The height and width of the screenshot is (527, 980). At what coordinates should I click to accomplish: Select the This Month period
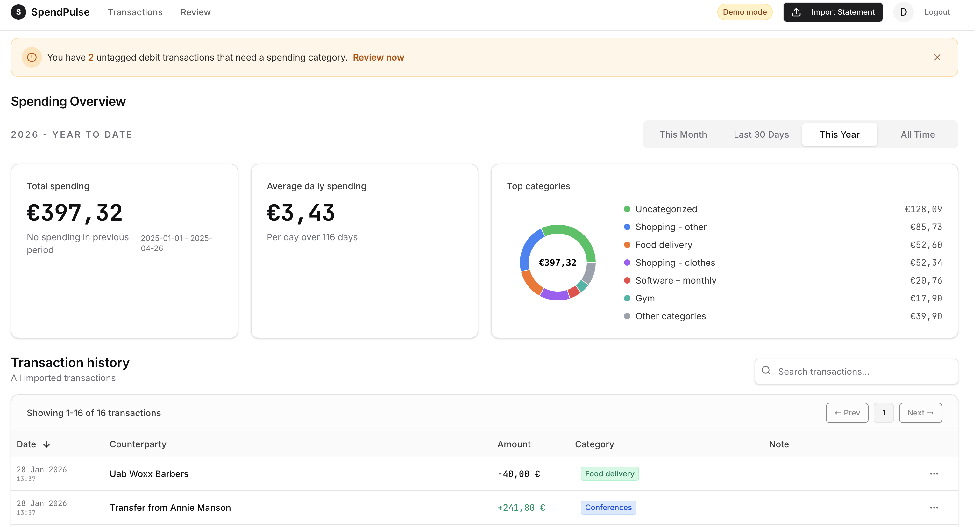(683, 134)
